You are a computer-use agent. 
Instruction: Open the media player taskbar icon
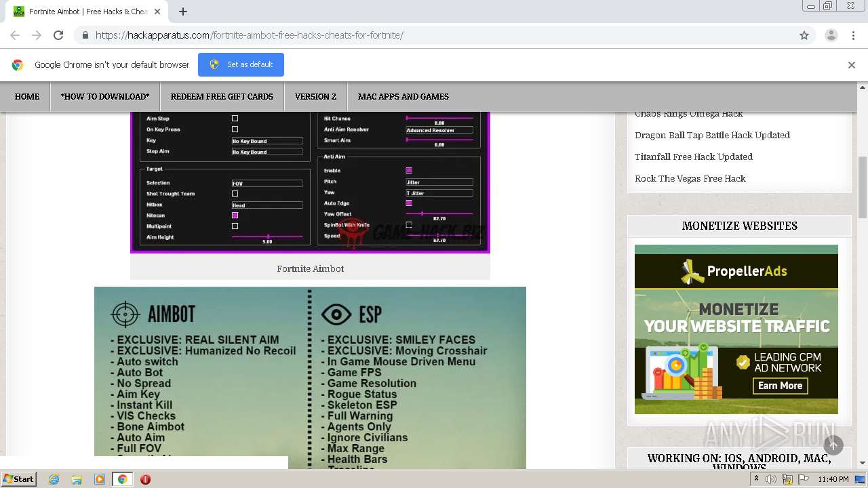coord(99,479)
